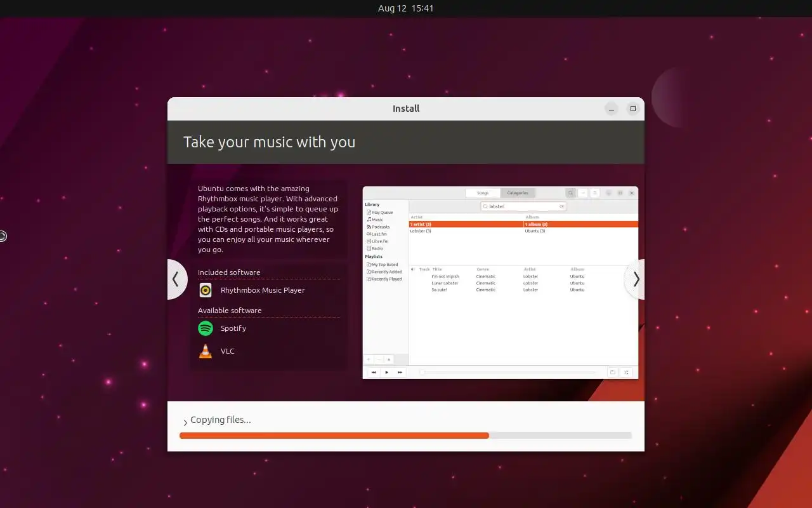
Task: Click the Title column header in the track list
Action: 437,269
